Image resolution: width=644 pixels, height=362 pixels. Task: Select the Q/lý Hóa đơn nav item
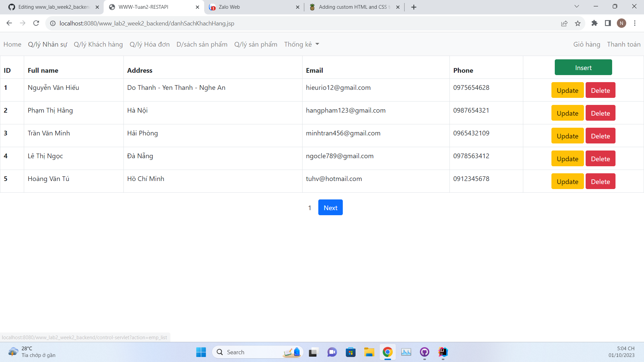pos(150,44)
